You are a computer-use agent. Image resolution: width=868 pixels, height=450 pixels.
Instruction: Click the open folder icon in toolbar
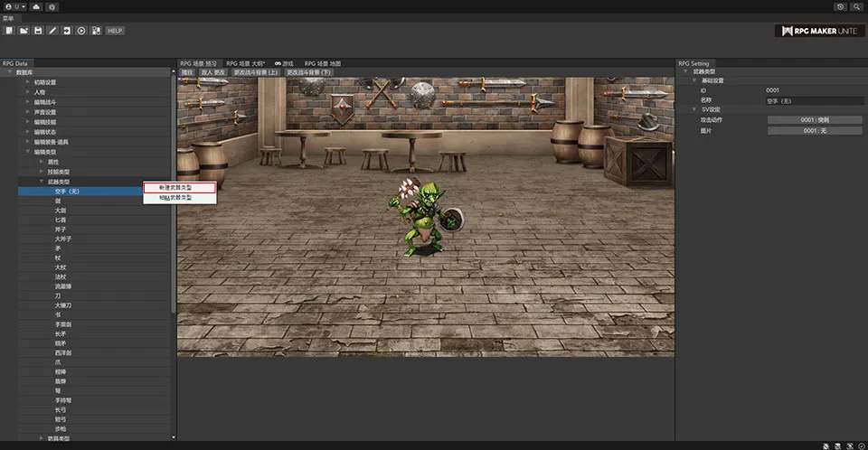(x=24, y=31)
